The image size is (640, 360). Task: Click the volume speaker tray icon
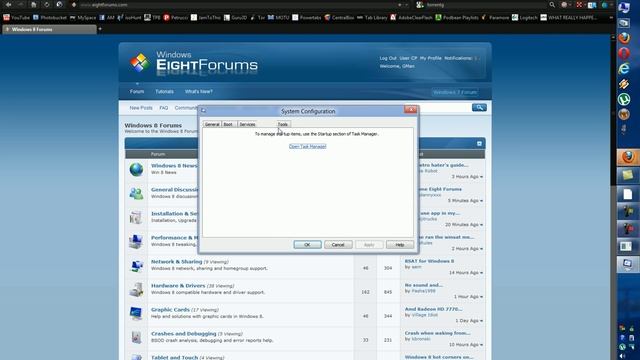point(622,356)
